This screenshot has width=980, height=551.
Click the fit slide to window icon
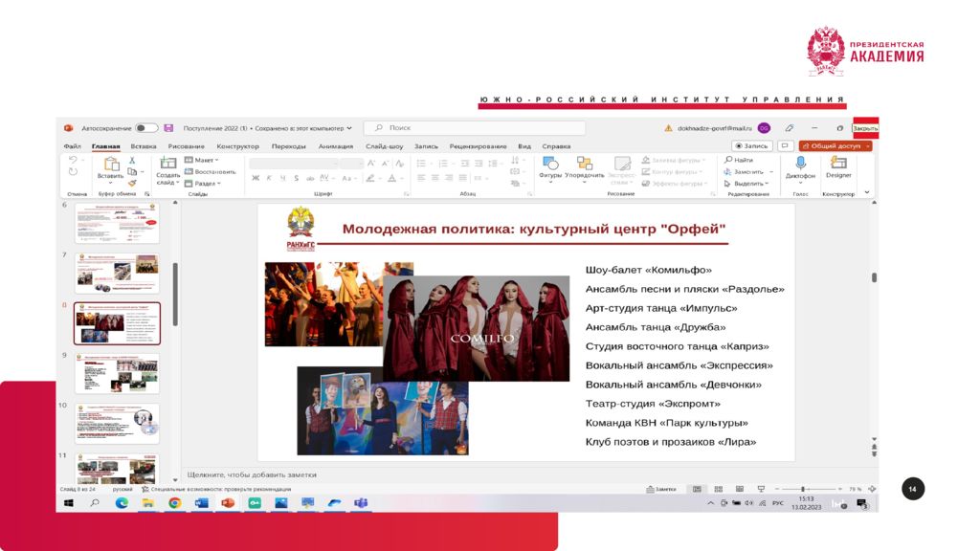click(x=871, y=489)
